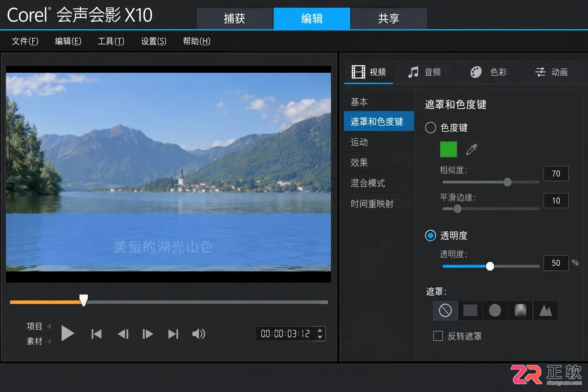Click the sliders 动画 icon
The image size is (588, 392).
(x=540, y=72)
